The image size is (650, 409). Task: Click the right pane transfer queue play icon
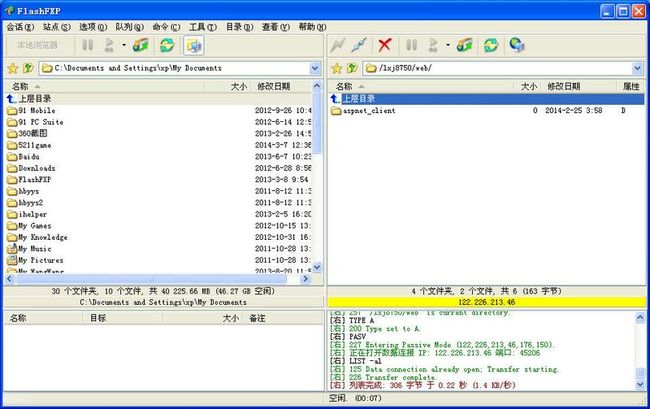[433, 45]
